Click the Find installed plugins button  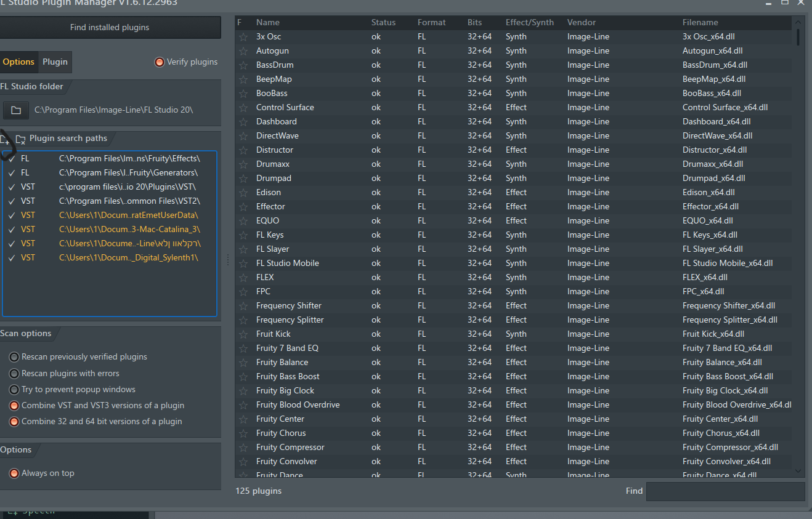pos(110,28)
